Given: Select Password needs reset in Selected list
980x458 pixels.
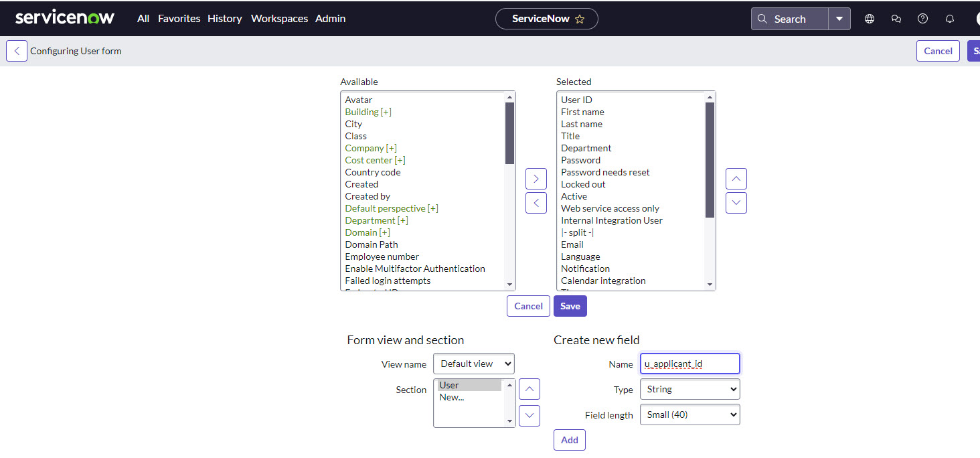Looking at the screenshot, I should coord(605,172).
